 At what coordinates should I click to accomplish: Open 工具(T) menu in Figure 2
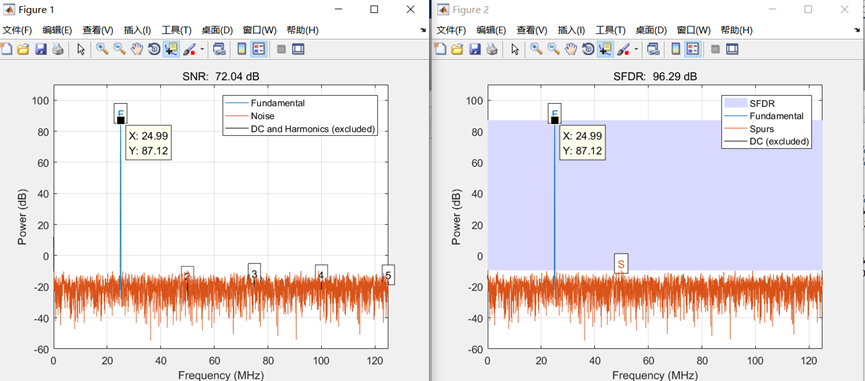611,30
